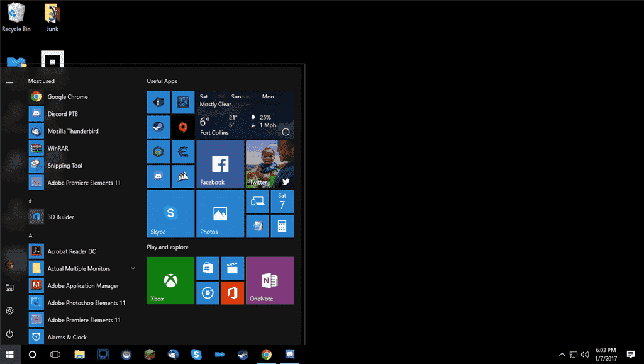
Task: Open 3D Builder app entry
Action: [x=82, y=217]
